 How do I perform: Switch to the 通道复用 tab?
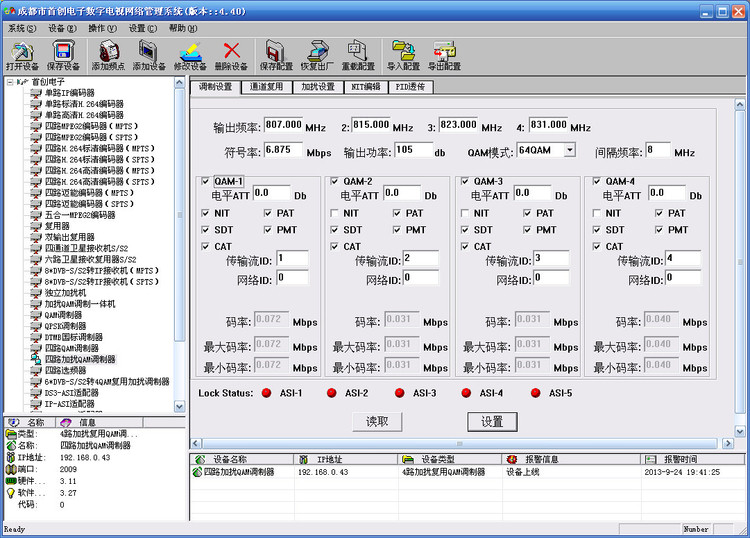pos(266,87)
